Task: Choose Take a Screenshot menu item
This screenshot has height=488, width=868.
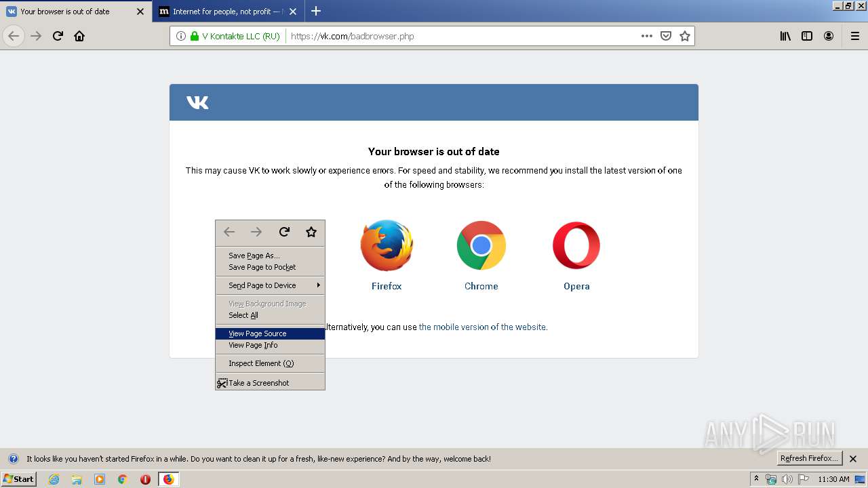Action: tap(270, 383)
